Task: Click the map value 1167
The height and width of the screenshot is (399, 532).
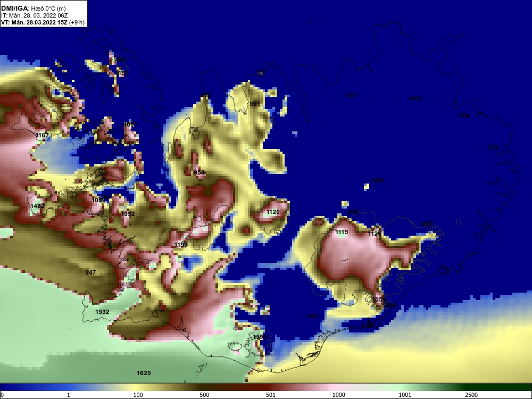Action: click(x=42, y=135)
